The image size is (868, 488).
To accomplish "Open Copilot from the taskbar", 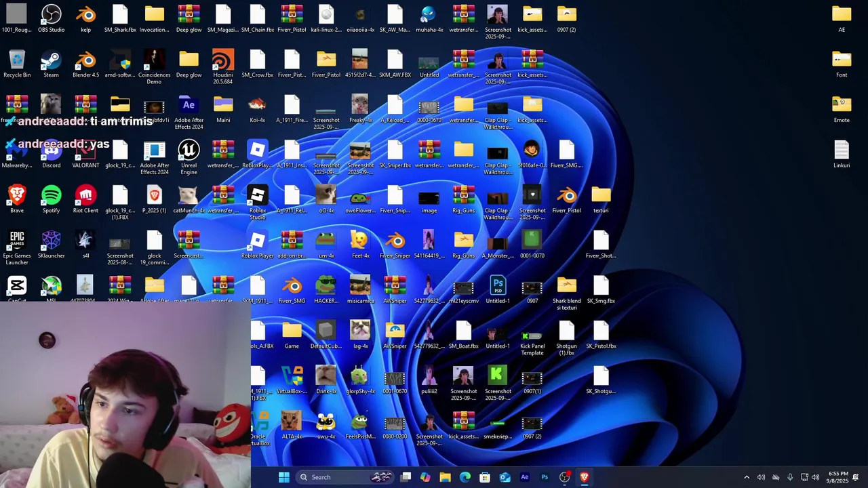I will pyautogui.click(x=425, y=477).
